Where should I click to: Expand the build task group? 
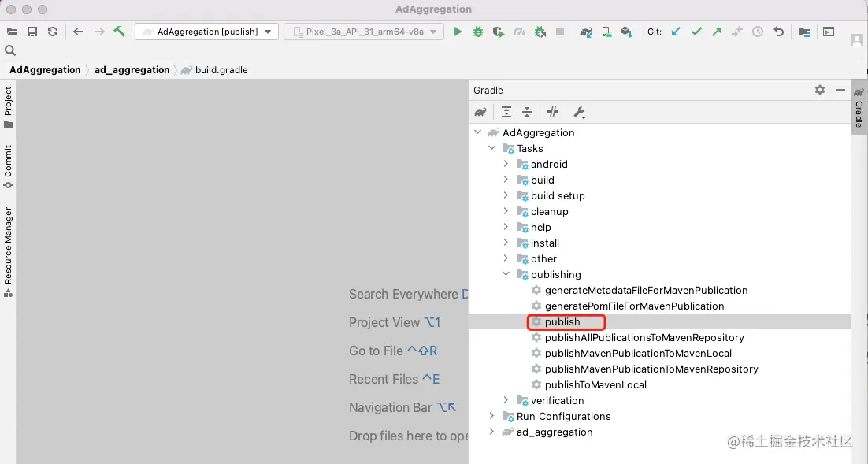pyautogui.click(x=506, y=180)
